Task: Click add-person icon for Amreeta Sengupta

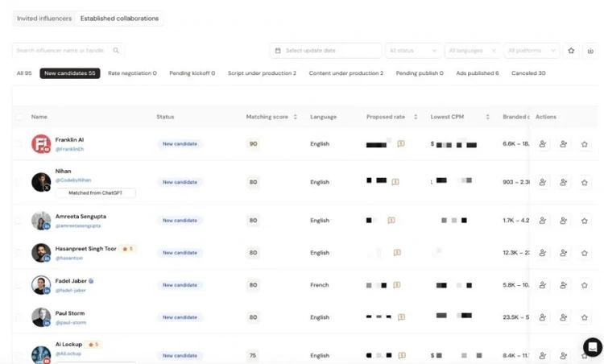Action: pos(564,220)
